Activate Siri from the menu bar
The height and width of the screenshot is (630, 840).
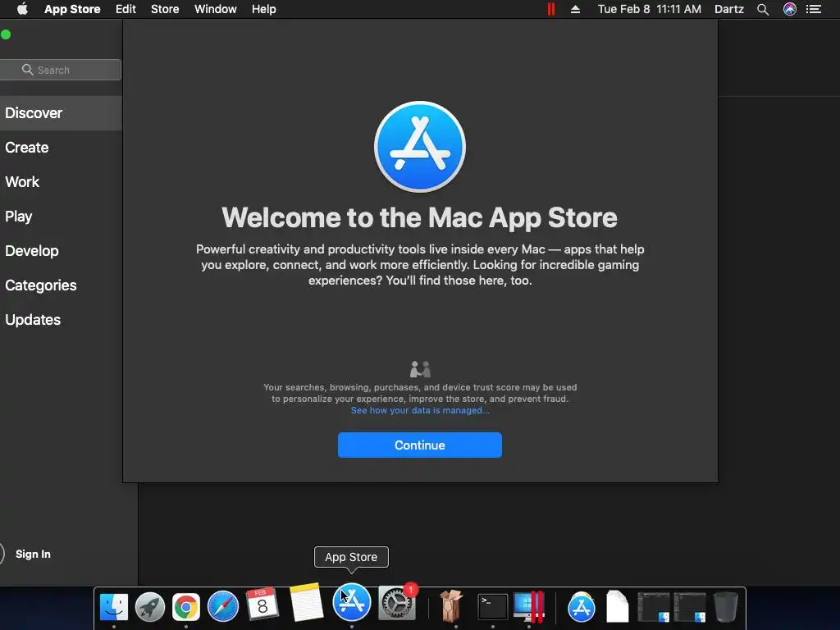pos(790,9)
